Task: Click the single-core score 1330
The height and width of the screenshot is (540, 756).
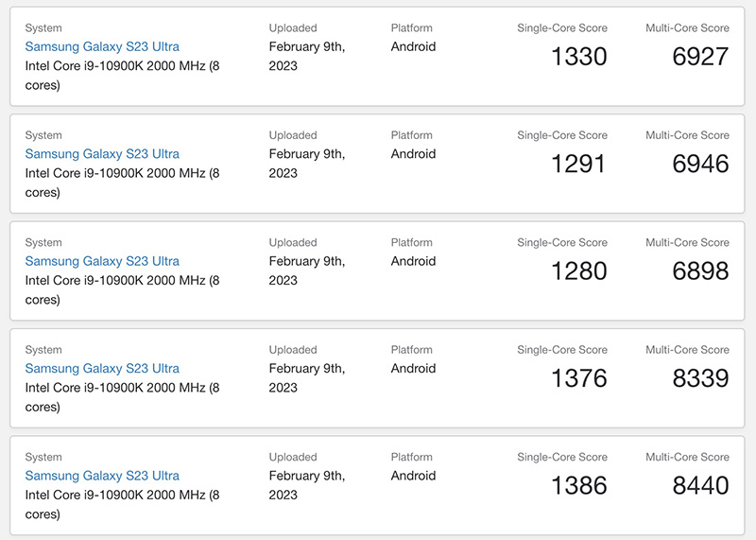Action: tap(579, 57)
